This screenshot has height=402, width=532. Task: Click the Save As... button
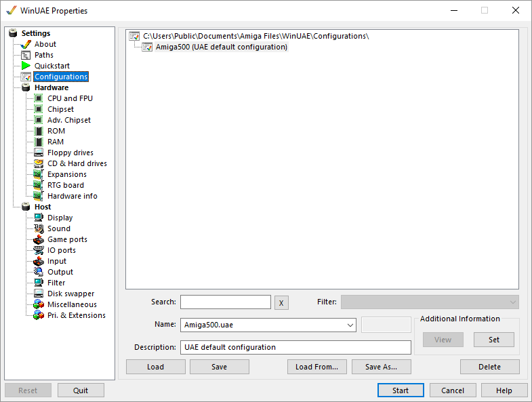[x=382, y=367]
